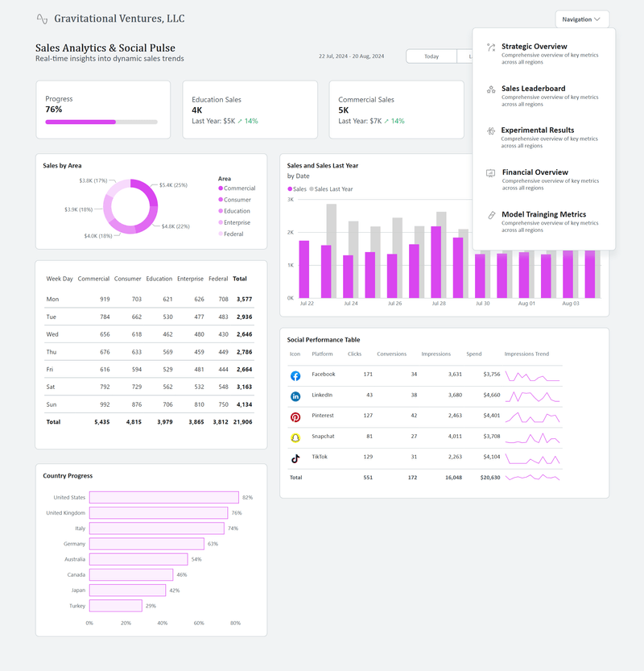The image size is (644, 671).
Task: Select Sales Leaderboard from the navigation menu
Action: pos(533,89)
